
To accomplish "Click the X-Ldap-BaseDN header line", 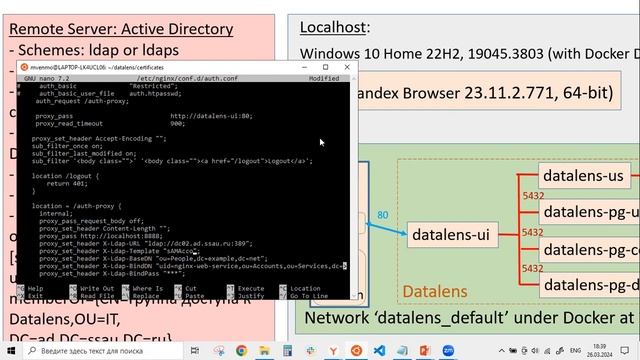I will 153,259.
